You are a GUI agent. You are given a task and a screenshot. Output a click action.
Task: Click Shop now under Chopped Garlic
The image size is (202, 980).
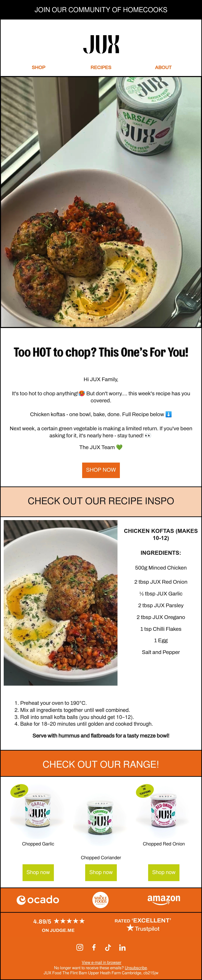point(38,872)
